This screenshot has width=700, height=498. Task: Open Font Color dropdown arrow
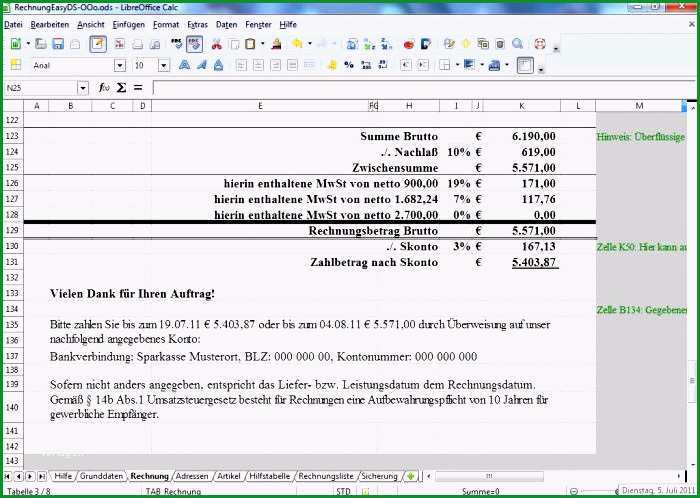[507, 66]
